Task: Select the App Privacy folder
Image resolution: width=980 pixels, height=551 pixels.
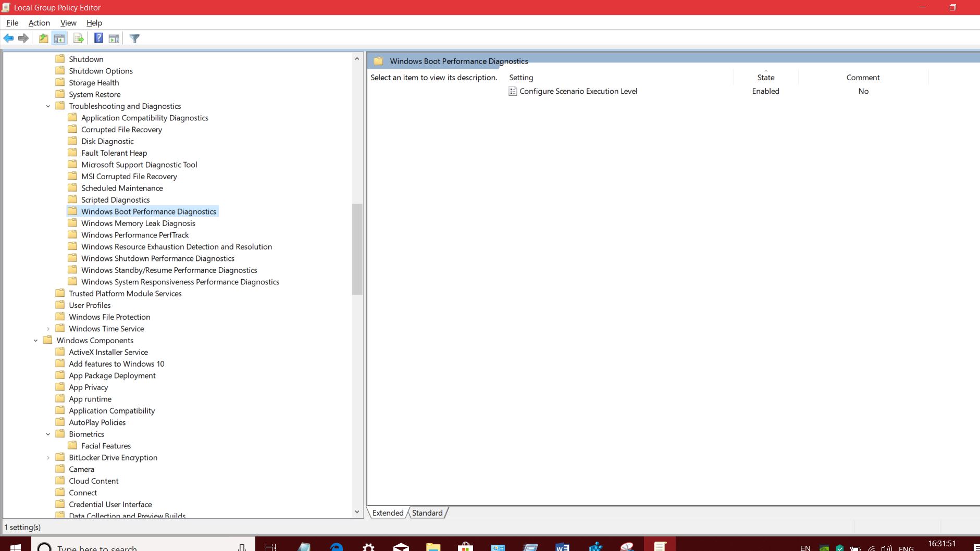Action: [88, 387]
